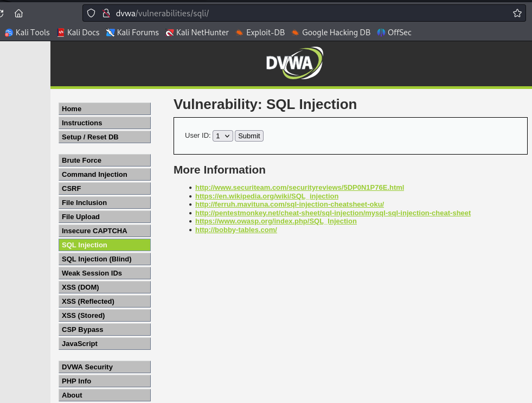Open the Exploit-DB bookmark
Screen dimensions: 532x403
(260, 33)
